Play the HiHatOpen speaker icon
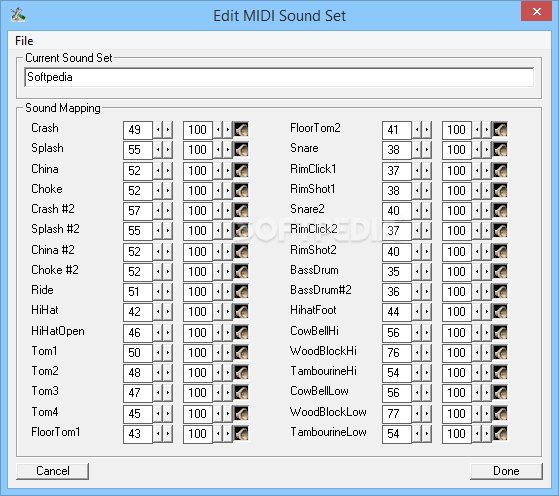 (x=241, y=333)
